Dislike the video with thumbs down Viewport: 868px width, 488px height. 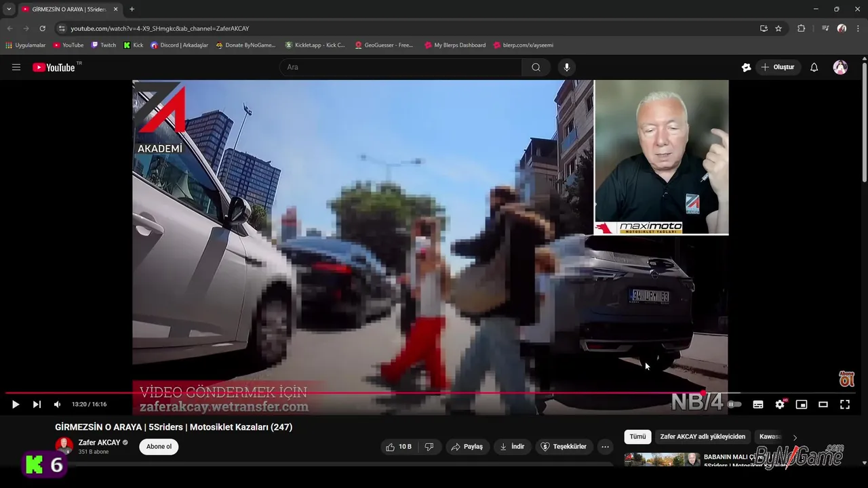pyautogui.click(x=429, y=447)
